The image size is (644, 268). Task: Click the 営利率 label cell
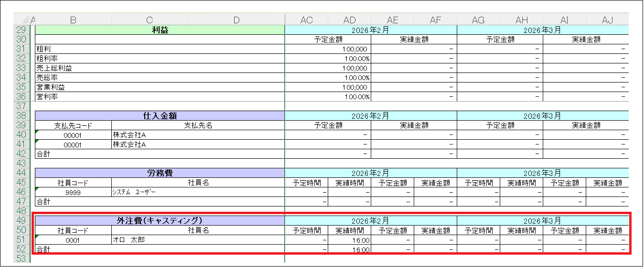[160, 96]
